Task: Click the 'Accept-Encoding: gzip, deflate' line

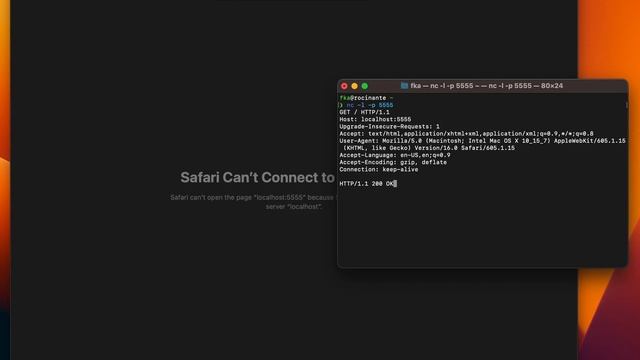Action: [x=393, y=162]
